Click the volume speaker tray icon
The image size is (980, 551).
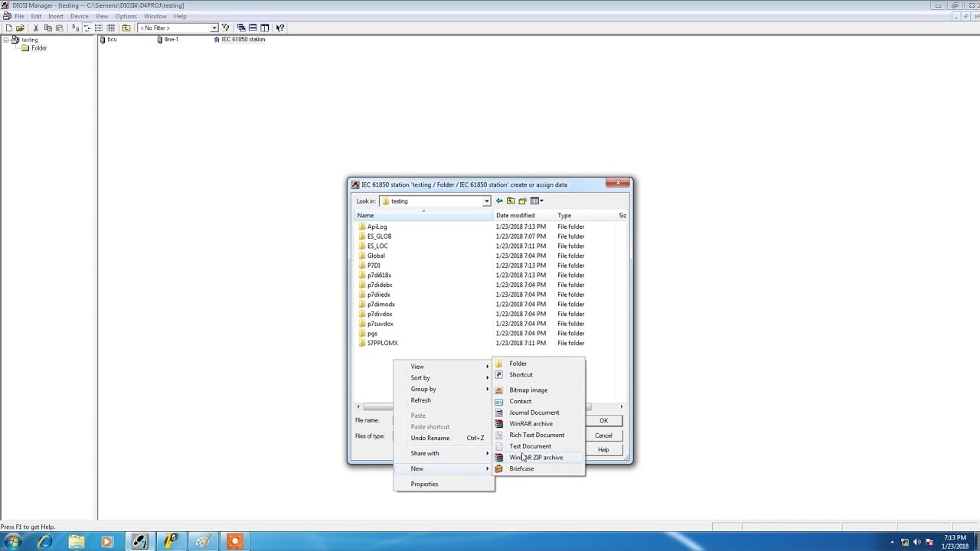coord(917,543)
